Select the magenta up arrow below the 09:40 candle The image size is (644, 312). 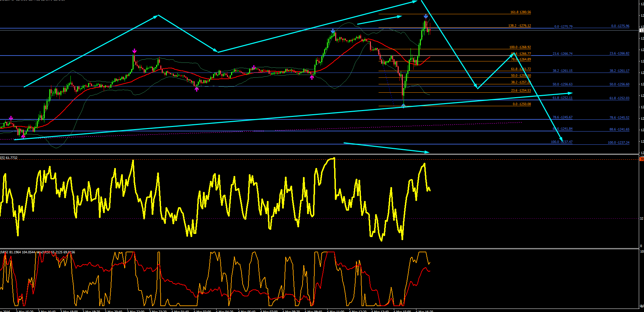tap(312, 77)
